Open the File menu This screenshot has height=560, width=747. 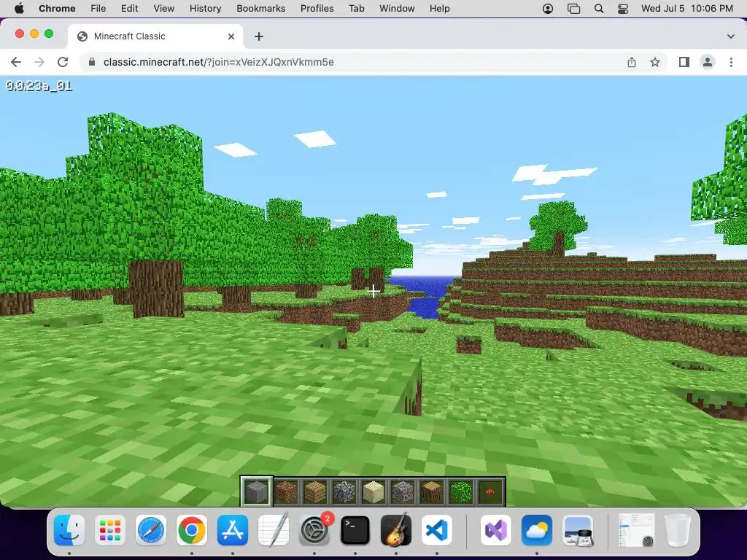coord(98,9)
